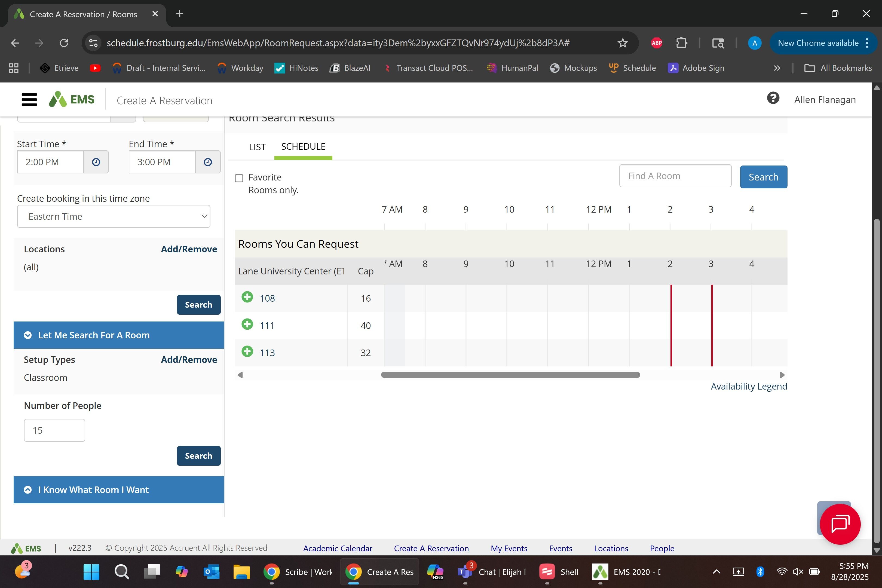Viewport: 882px width, 588px height.
Task: Click the plus icon next to room 113
Action: tap(247, 352)
